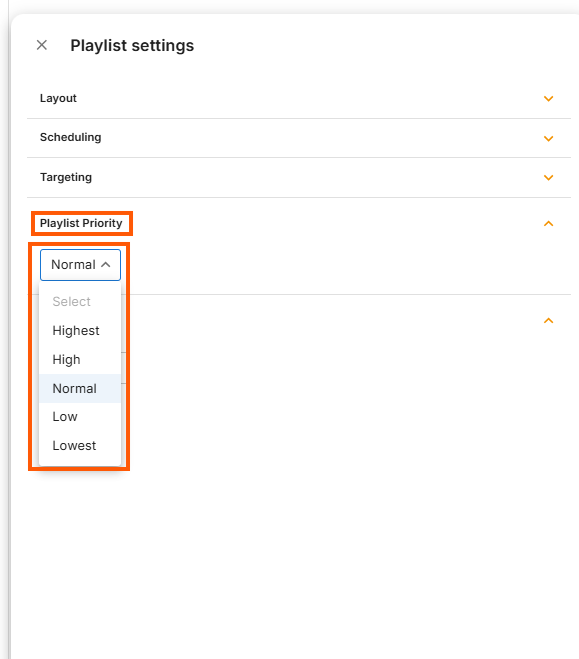Expand the Targeting section chevron

548,178
